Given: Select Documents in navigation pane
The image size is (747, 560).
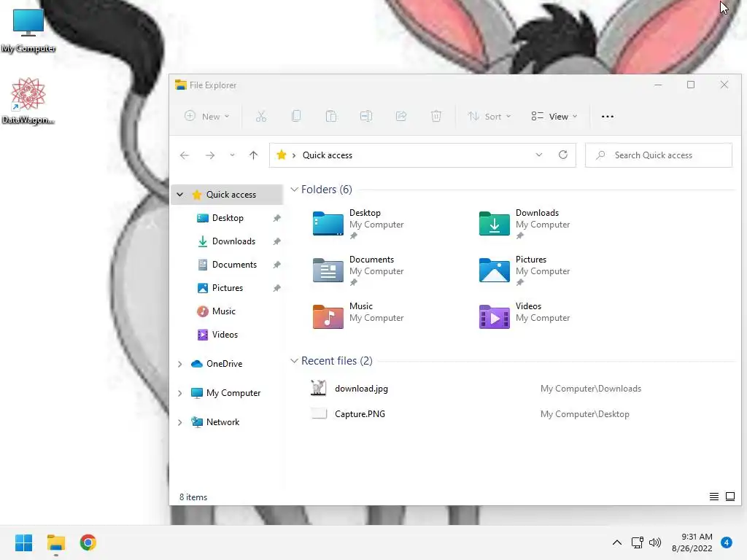Looking at the screenshot, I should [234, 265].
